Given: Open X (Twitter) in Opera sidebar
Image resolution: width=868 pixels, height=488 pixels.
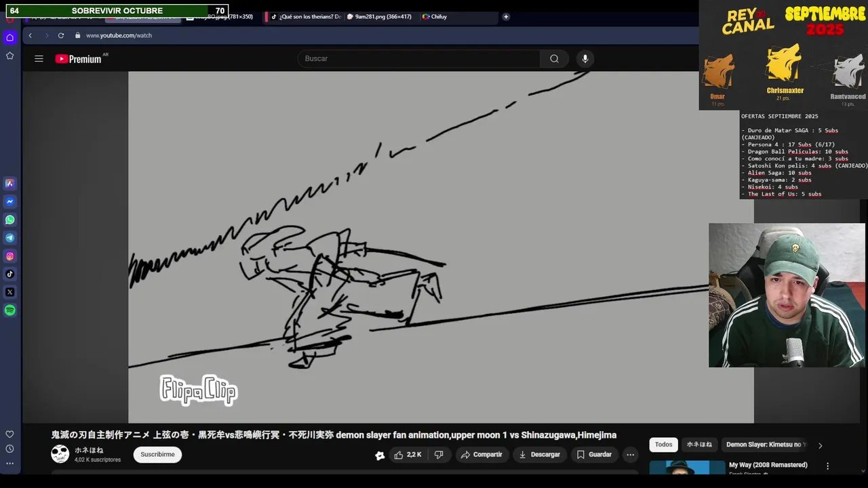Looking at the screenshot, I should click(9, 292).
